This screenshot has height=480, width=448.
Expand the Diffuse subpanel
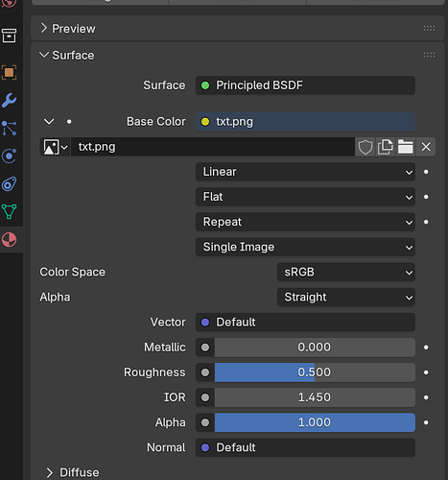pyautogui.click(x=49, y=472)
